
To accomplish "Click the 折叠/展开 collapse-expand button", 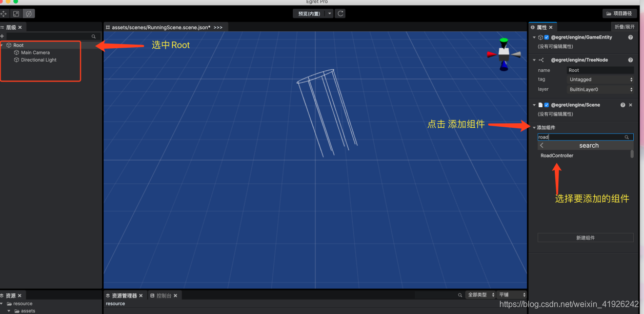I will pos(624,27).
